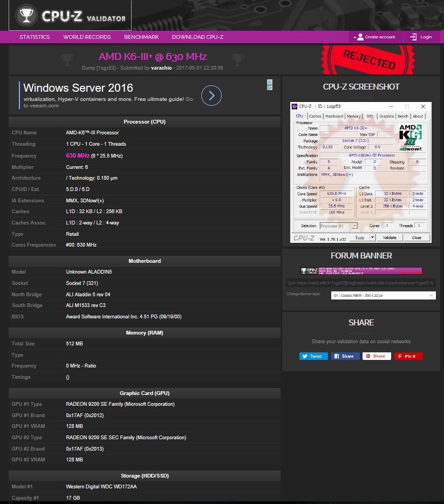Click the 5.D.0 / 6.D CPUID value
Image resolution: width=444 pixels, height=504 pixels.
tap(78, 189)
